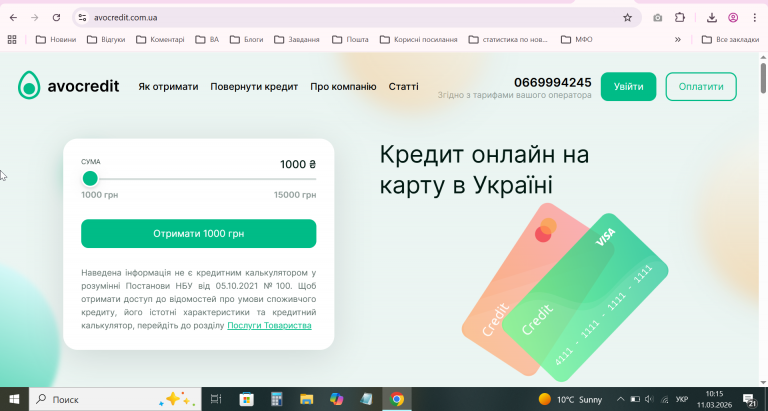Open File Explorer from the taskbar

307,399
